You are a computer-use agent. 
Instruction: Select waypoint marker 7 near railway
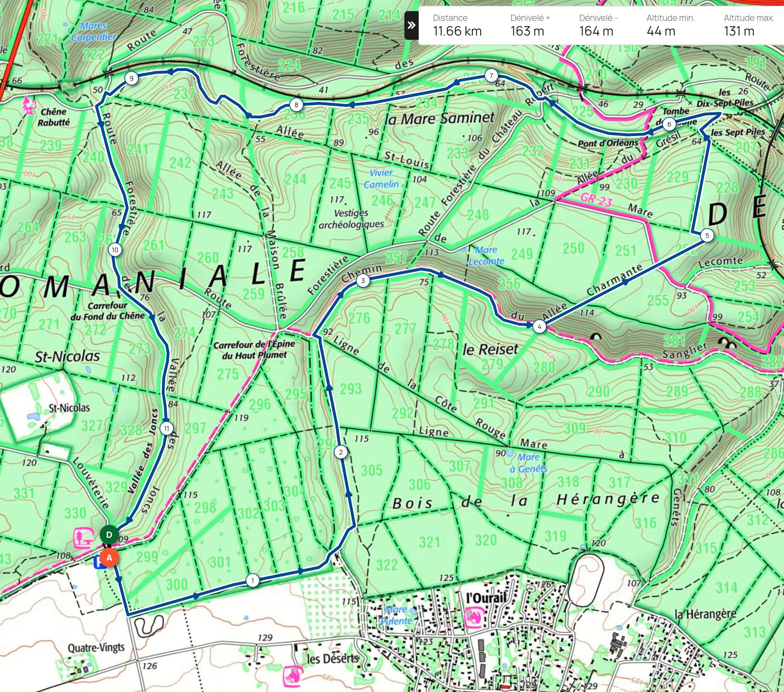[491, 75]
